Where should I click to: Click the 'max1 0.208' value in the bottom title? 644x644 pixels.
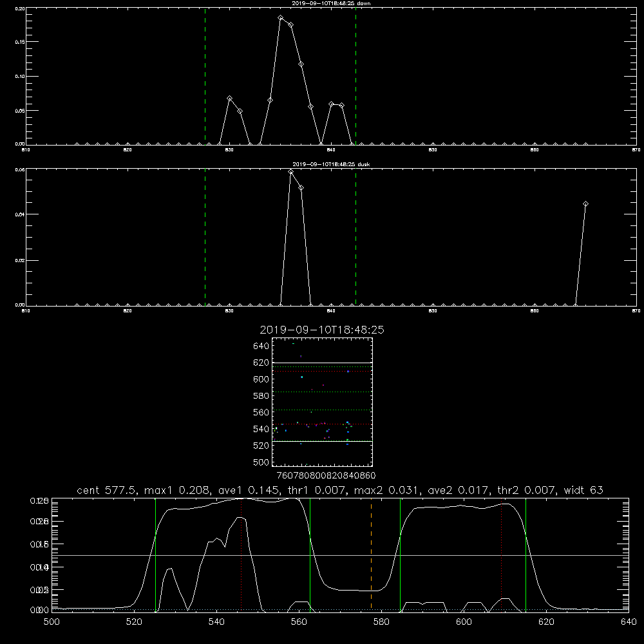177,490
